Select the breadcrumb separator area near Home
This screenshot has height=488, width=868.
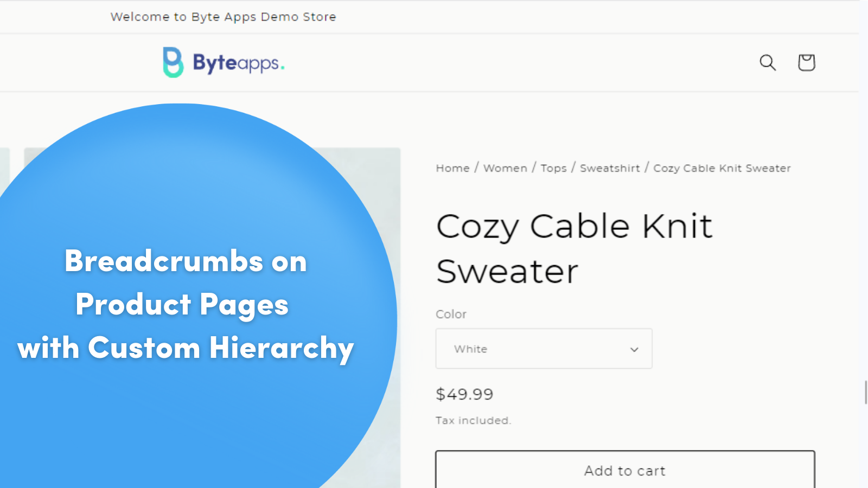(477, 168)
